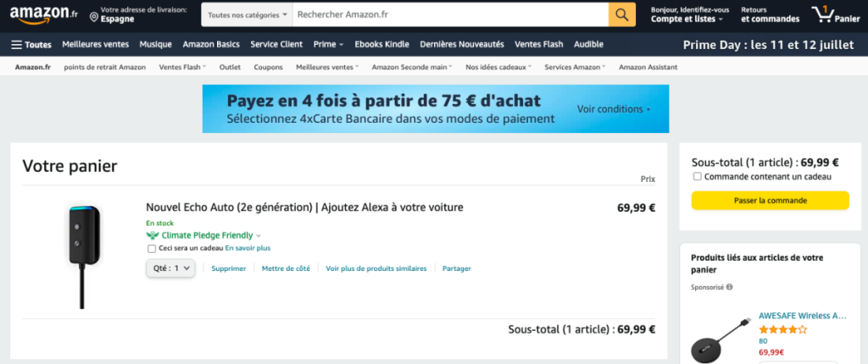The width and height of the screenshot is (868, 364).
Task: Click Supprimer link for Echo Auto
Action: click(229, 268)
